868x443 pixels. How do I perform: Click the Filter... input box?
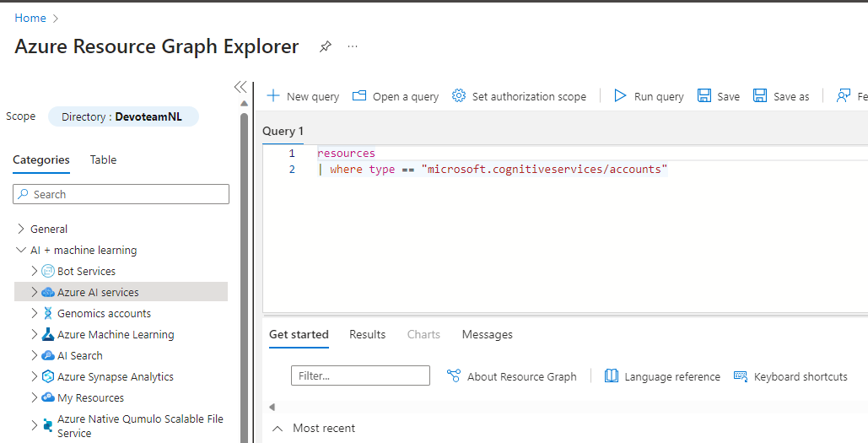coord(360,375)
